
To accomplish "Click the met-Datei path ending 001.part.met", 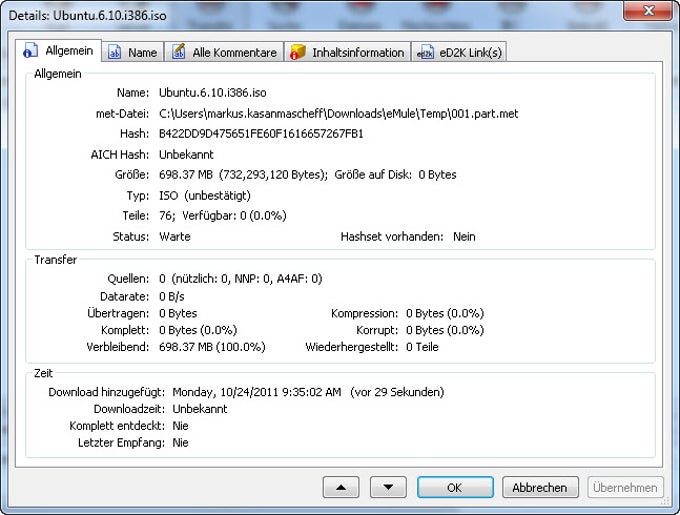I will pyautogui.click(x=338, y=114).
